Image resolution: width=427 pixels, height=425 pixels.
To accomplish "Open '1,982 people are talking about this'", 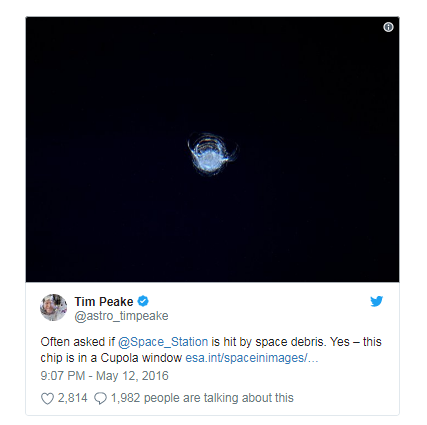I will point(202,398).
